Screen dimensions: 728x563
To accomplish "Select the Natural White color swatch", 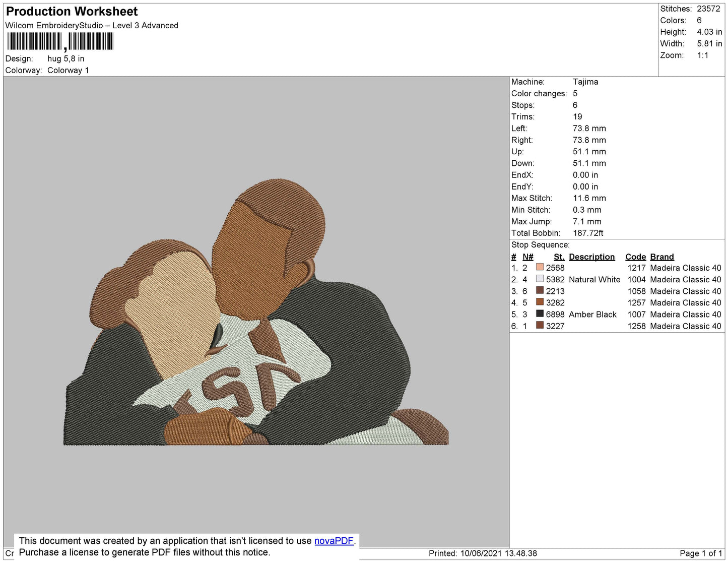I will pyautogui.click(x=540, y=279).
